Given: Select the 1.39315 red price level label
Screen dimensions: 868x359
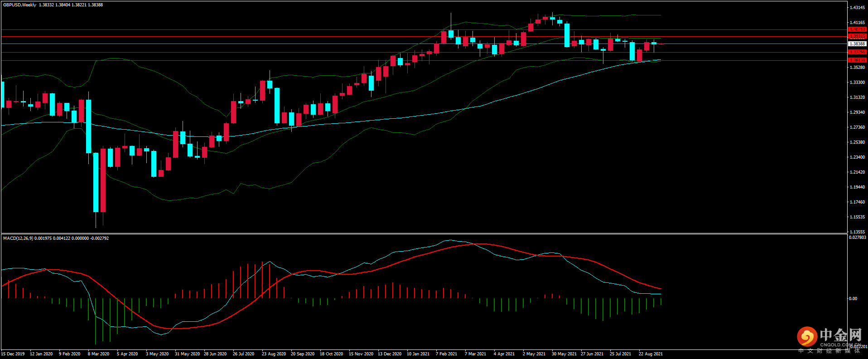Looking at the screenshot, I should [x=857, y=36].
